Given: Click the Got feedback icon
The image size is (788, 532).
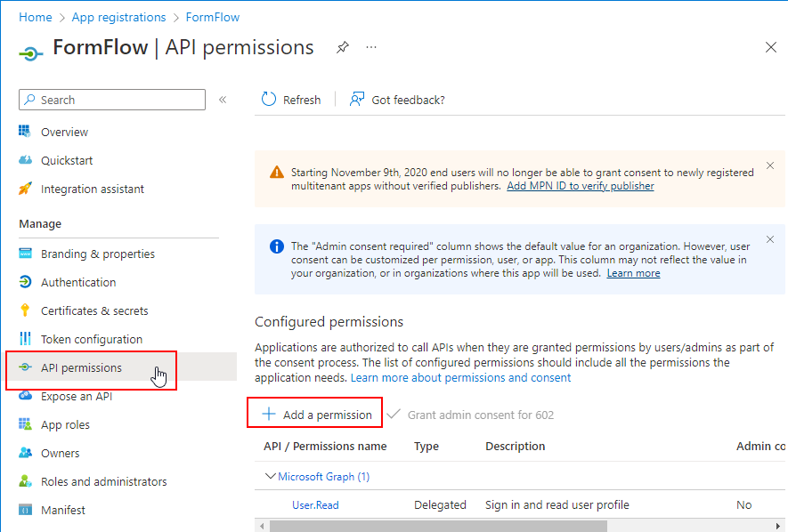Looking at the screenshot, I should 357,100.
